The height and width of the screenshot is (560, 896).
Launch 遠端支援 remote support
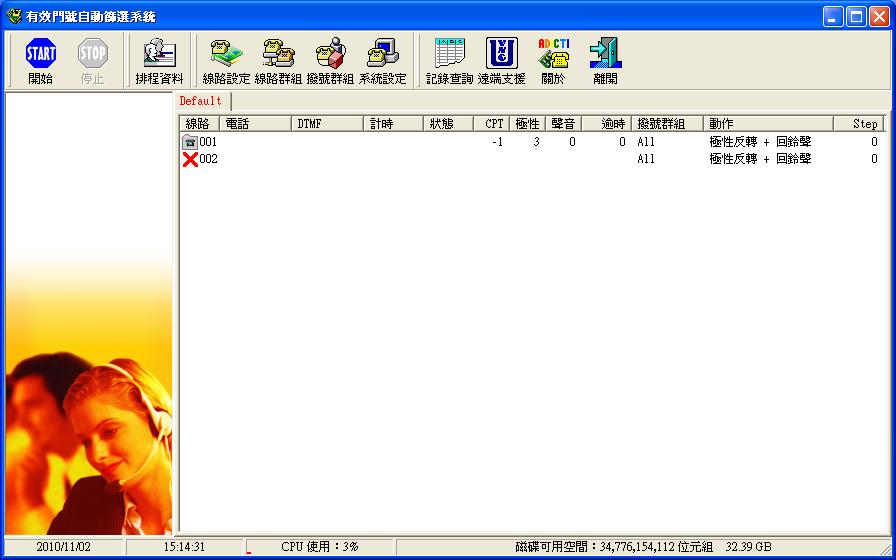point(501,61)
